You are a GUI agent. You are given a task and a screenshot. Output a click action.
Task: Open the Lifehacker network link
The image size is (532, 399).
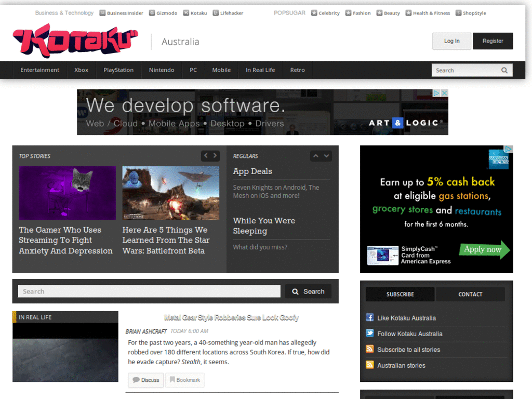click(x=228, y=13)
